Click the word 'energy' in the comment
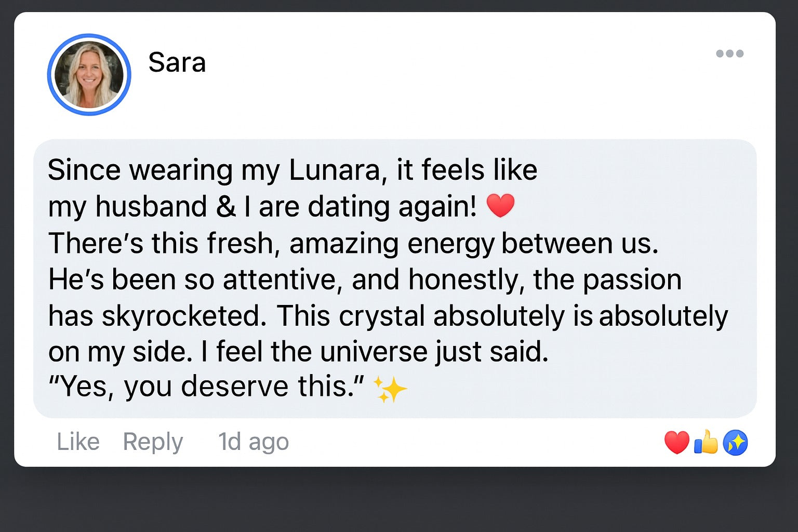The height and width of the screenshot is (532, 798). click(x=450, y=244)
